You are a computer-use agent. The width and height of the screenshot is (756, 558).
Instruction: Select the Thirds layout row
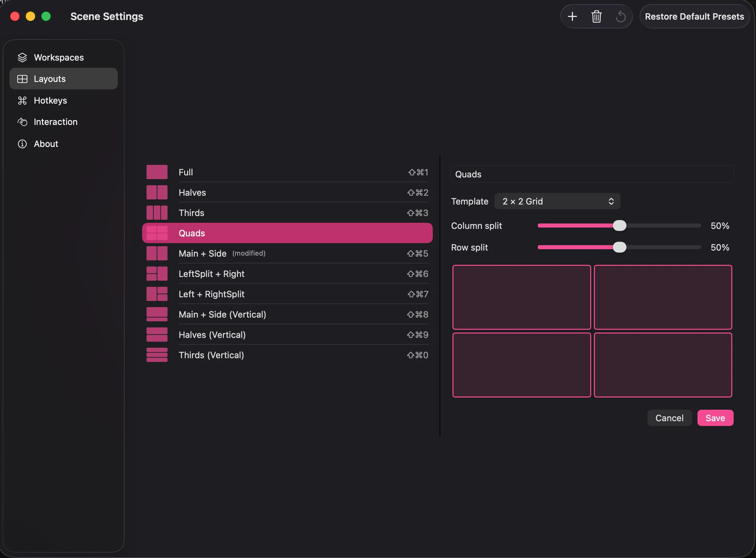tap(287, 213)
